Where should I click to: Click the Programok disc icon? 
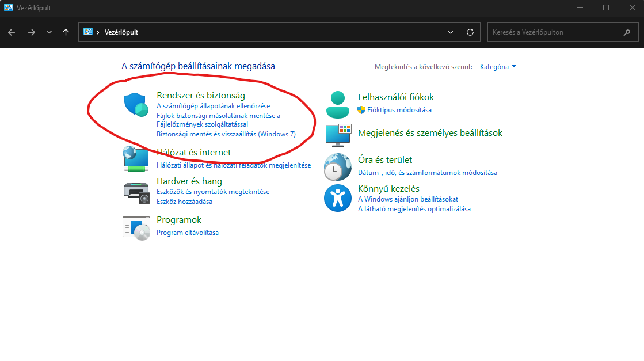click(136, 227)
